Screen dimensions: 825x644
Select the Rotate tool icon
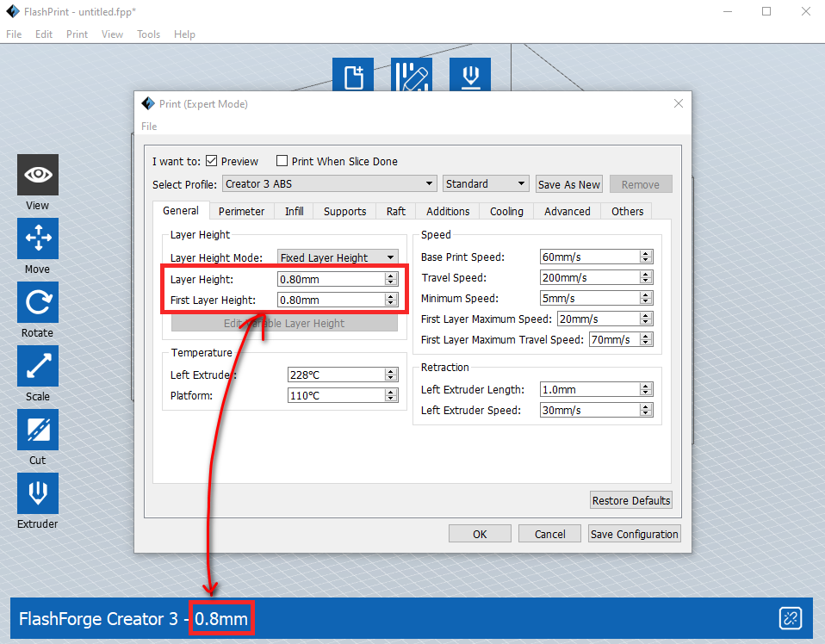click(38, 302)
